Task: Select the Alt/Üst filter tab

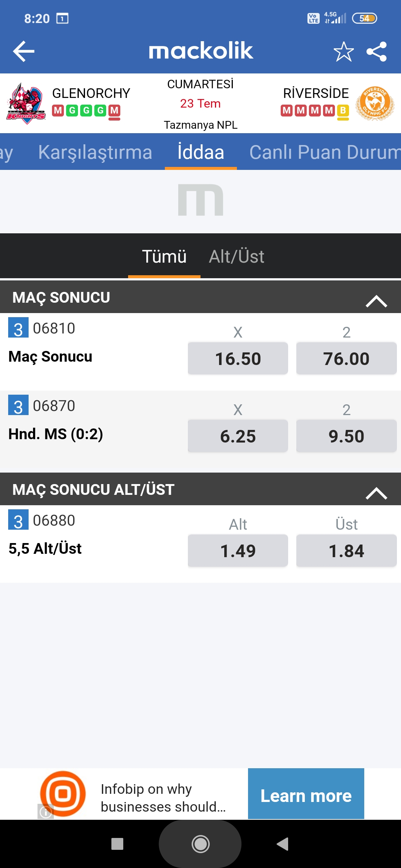Action: coord(237,256)
